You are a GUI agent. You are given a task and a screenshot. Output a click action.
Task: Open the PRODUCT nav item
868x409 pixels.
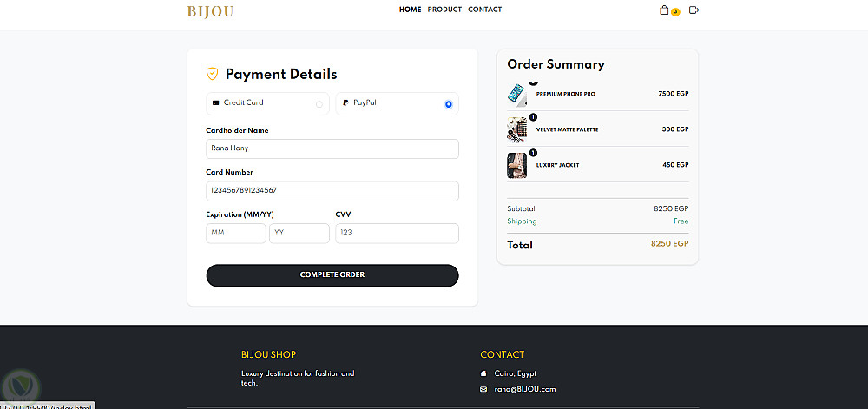coord(444,10)
